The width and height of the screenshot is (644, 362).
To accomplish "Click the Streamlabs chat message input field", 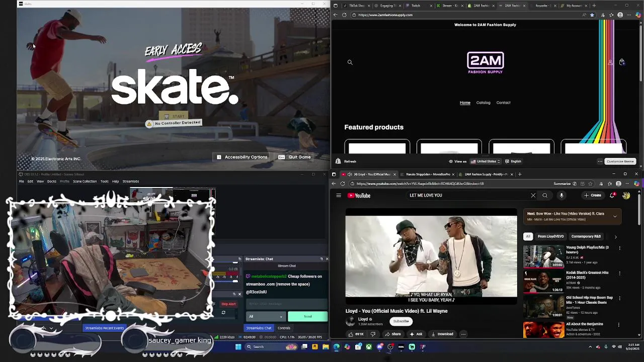I will (286, 304).
